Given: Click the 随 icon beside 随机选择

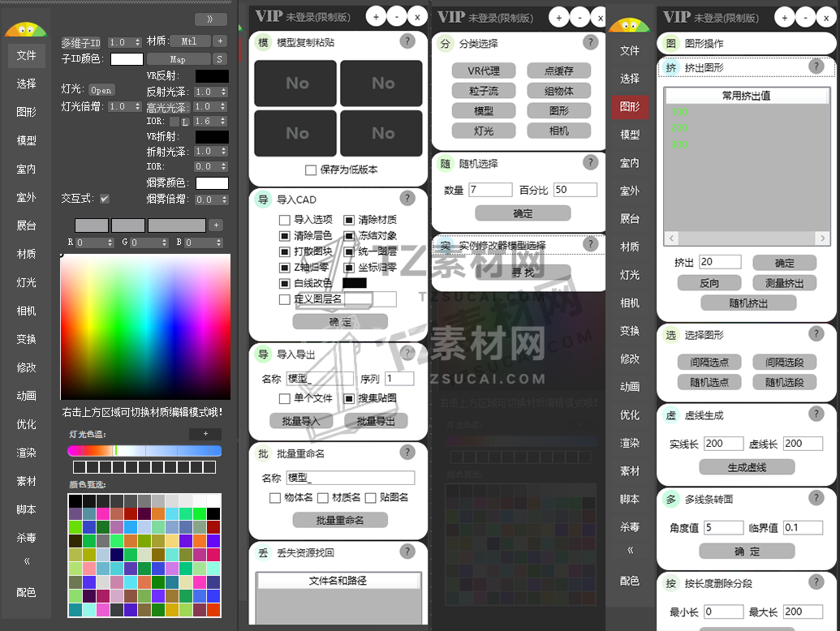Looking at the screenshot, I should coord(446,163).
